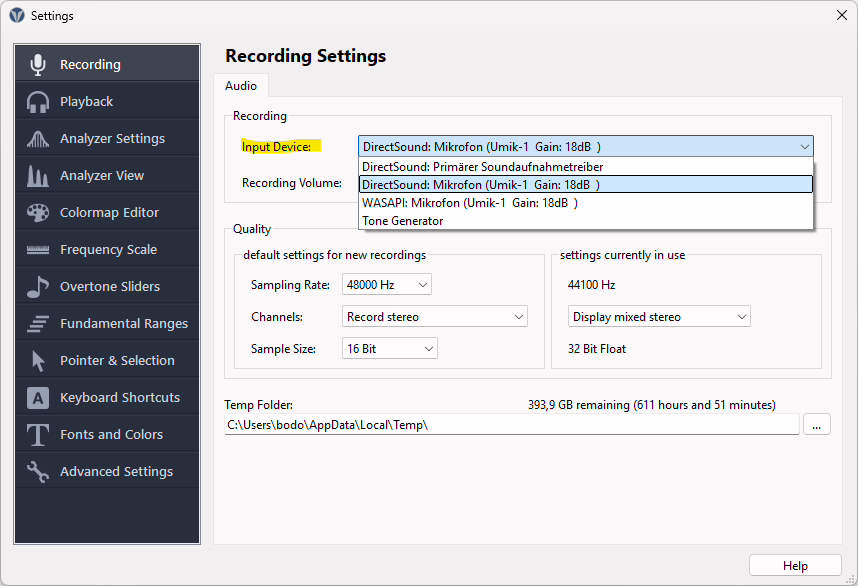
Task: Select the Pointer & Selection arrow icon
Action: tap(37, 359)
